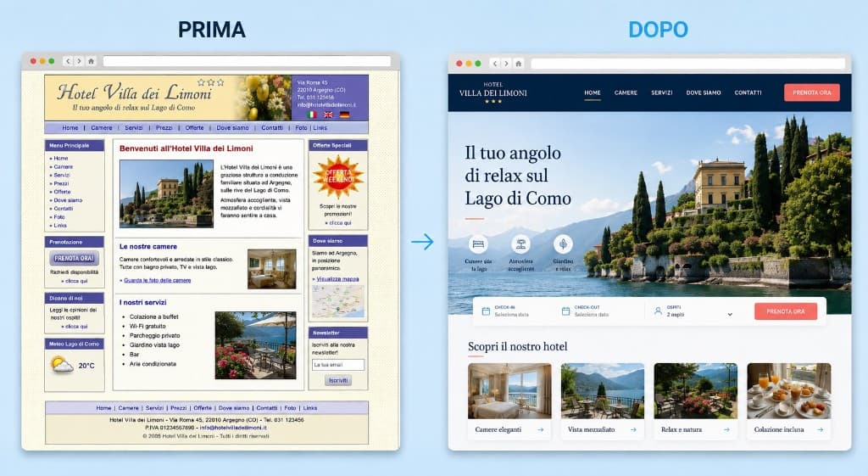
Task: Click Prenota Ora button in DOPO header
Action: coord(811,92)
